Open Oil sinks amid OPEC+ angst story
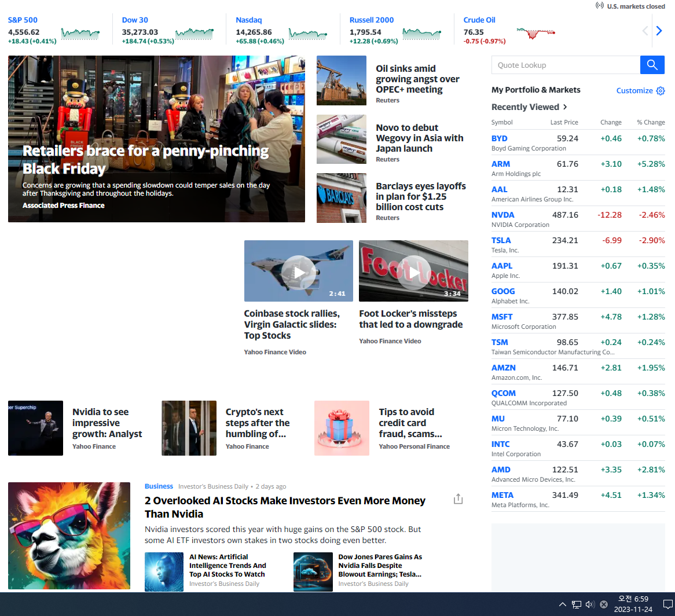The width and height of the screenshot is (675, 616). (417, 79)
